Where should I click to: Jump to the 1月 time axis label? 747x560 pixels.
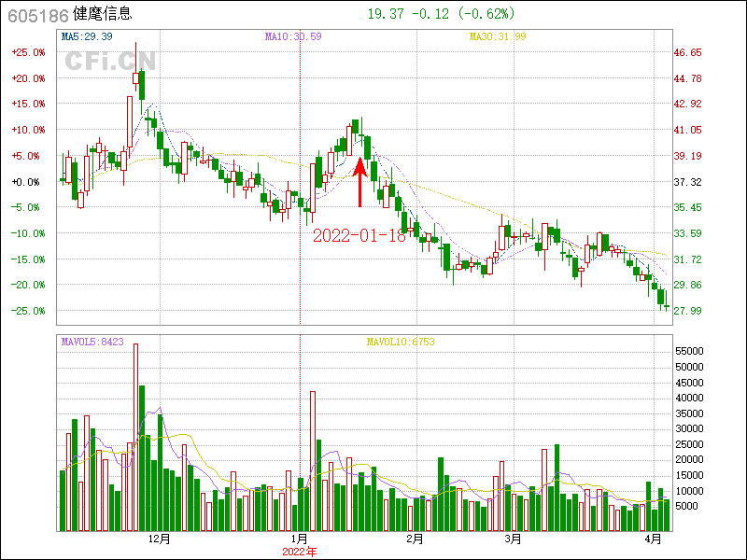300,539
